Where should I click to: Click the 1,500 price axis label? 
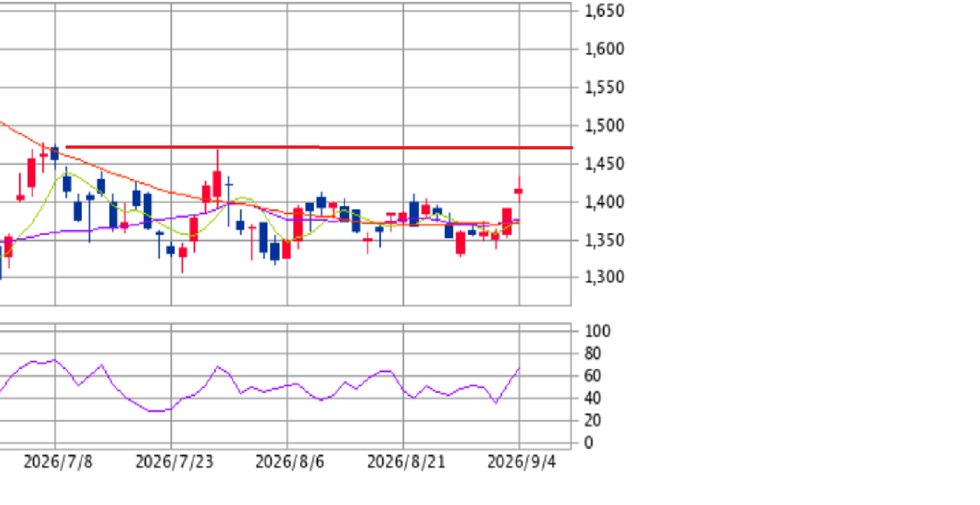point(605,125)
